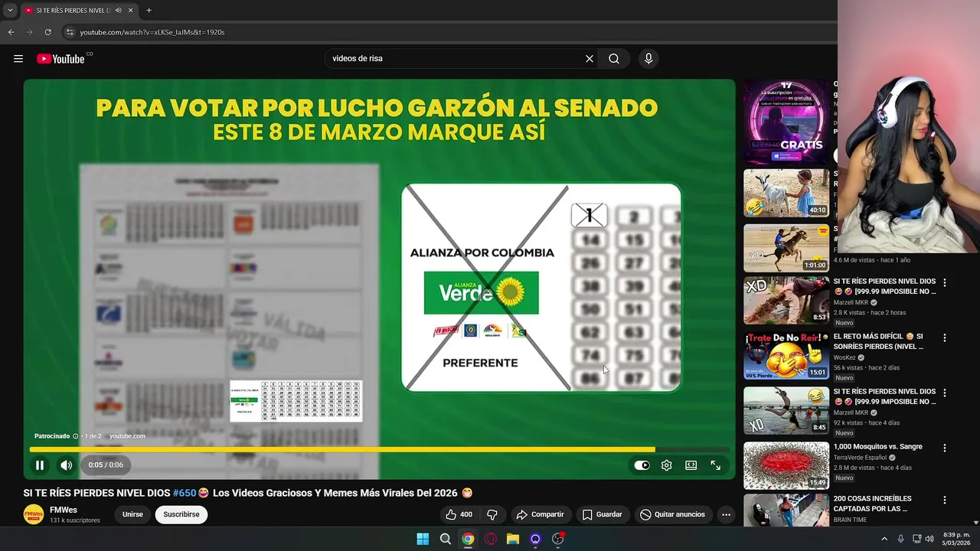Share the video via Compartir
This screenshot has height=551, width=980.
coord(541,514)
